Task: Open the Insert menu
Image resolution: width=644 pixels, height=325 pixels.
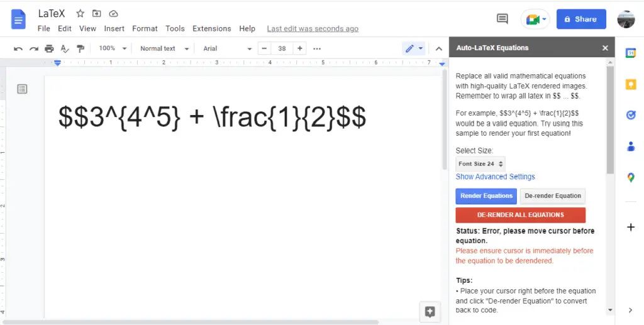Action: tap(114, 29)
